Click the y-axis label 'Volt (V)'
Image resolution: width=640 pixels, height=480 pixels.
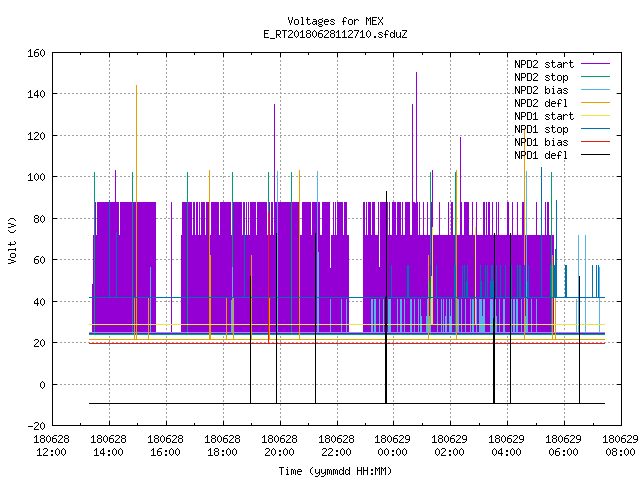[12, 240]
